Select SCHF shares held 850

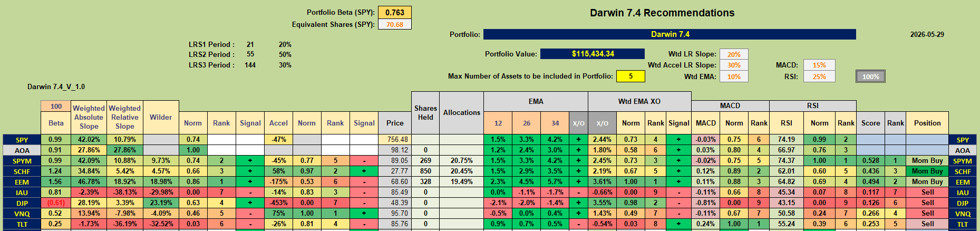point(425,171)
